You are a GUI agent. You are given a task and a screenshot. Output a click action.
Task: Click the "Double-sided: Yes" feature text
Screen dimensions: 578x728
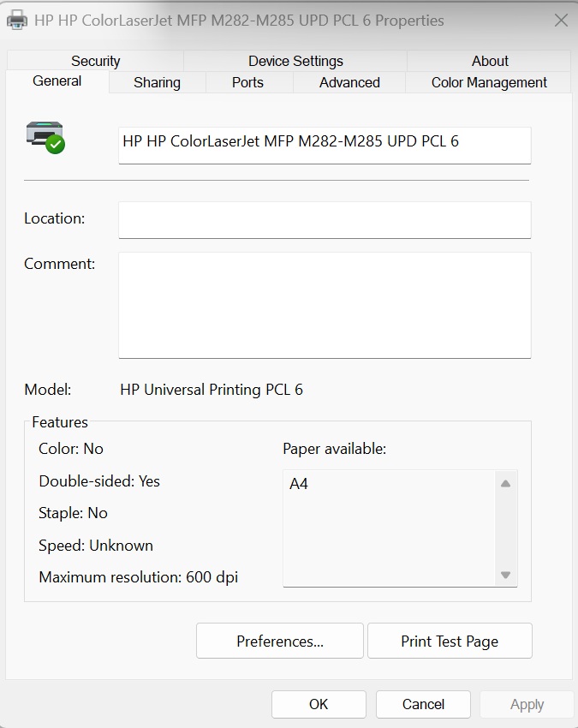[99, 481]
